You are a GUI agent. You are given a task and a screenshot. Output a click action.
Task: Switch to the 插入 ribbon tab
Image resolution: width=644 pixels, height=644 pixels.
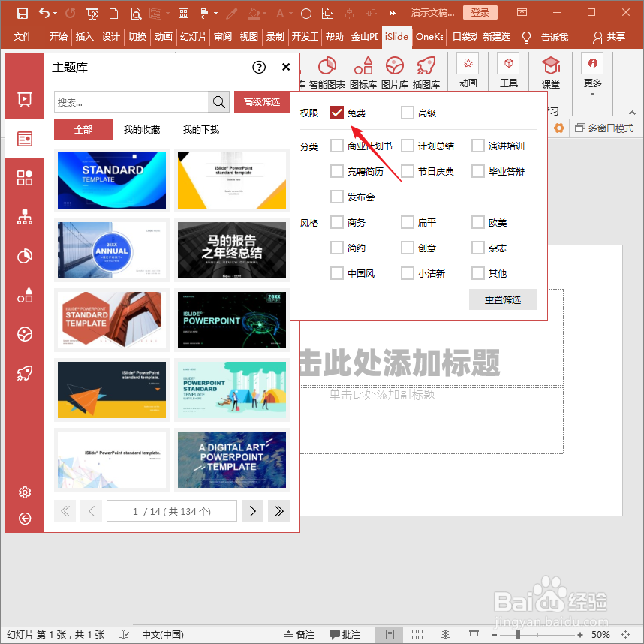click(x=84, y=37)
